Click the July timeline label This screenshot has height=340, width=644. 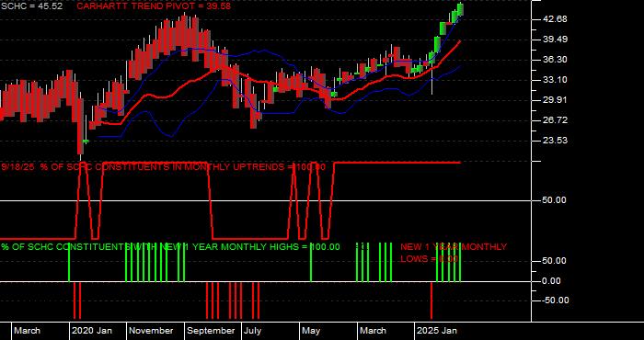[x=252, y=331]
